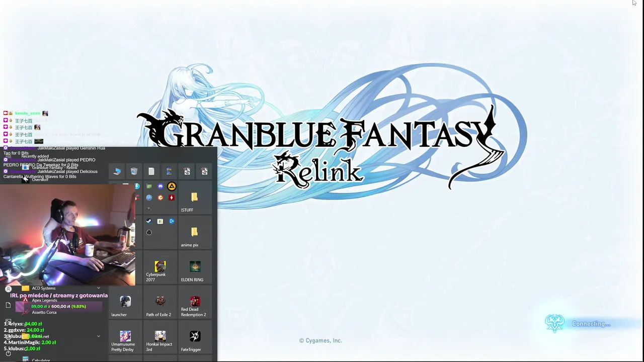Click the kendo_soan chat username
Screen dimensions: 644x362
click(27, 114)
